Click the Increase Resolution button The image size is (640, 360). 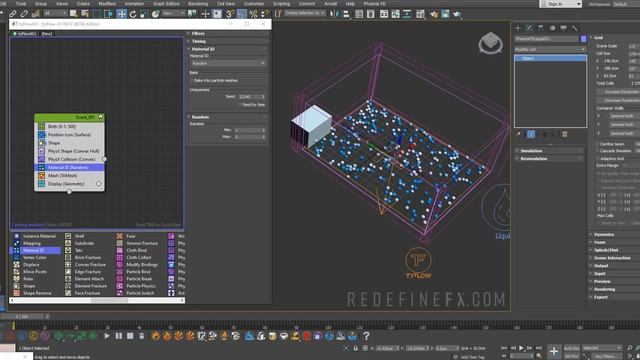(618, 92)
